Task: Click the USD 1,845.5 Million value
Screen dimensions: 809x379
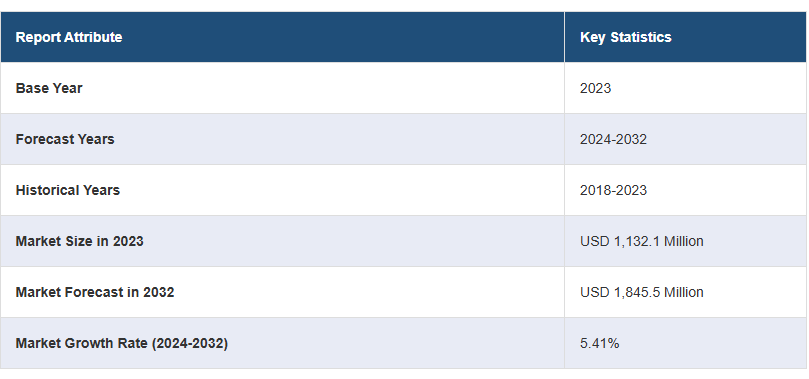Action: [641, 292]
